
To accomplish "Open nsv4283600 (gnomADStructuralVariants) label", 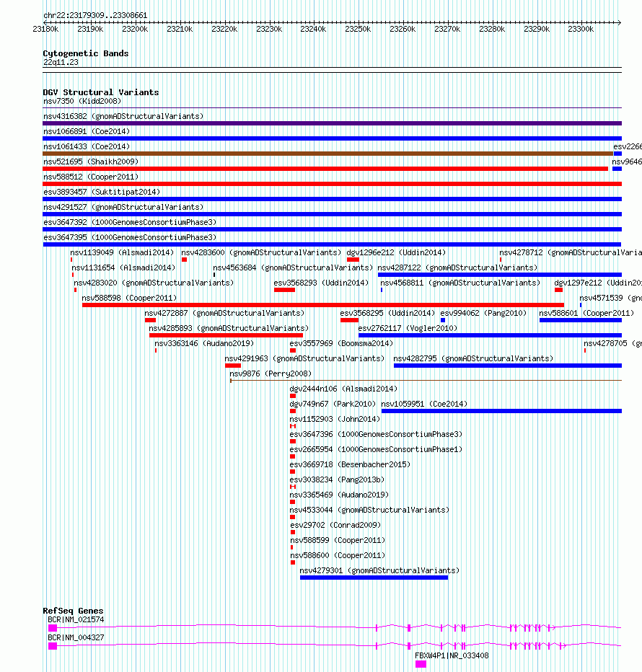I will [x=261, y=252].
